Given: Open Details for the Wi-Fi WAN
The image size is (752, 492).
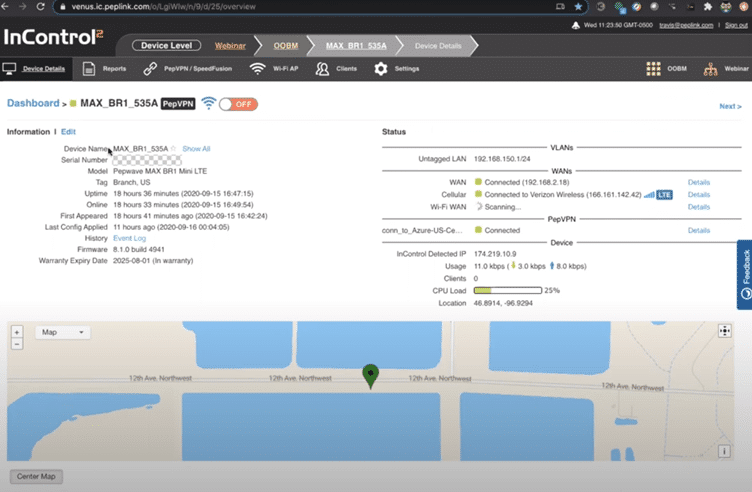Looking at the screenshot, I should point(699,207).
